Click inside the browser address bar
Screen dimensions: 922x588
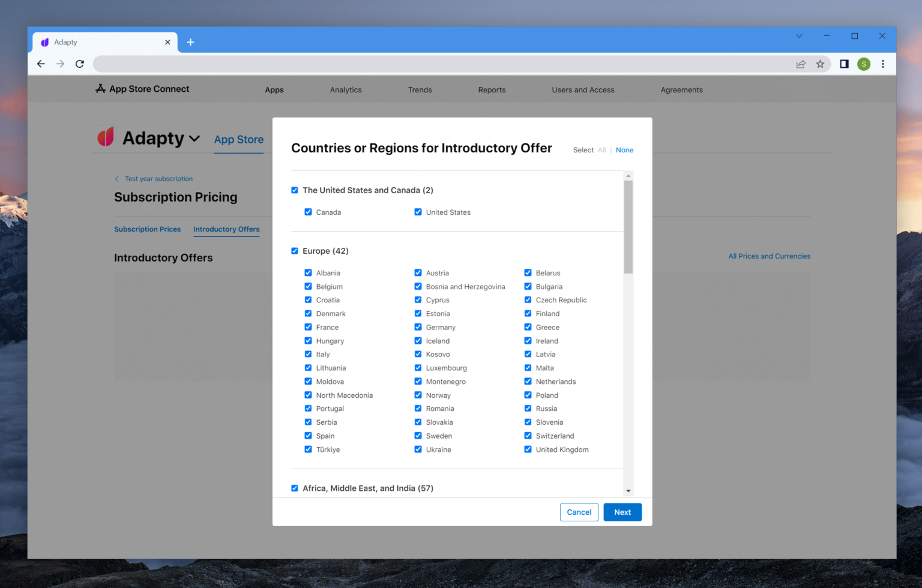(420, 64)
